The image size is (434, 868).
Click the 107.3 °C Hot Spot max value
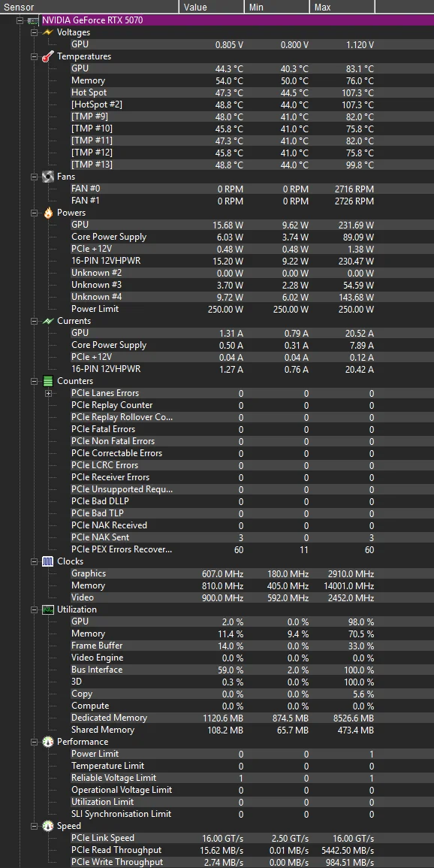click(356, 92)
